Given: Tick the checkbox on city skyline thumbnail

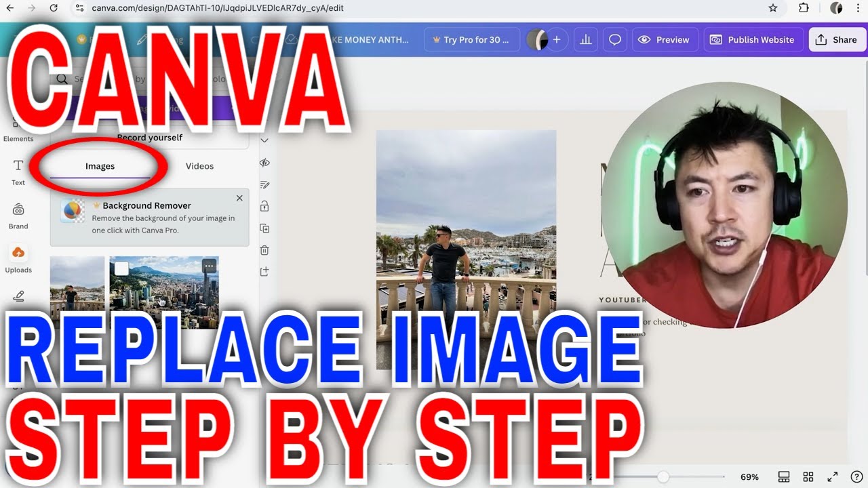Looking at the screenshot, I should (x=121, y=268).
